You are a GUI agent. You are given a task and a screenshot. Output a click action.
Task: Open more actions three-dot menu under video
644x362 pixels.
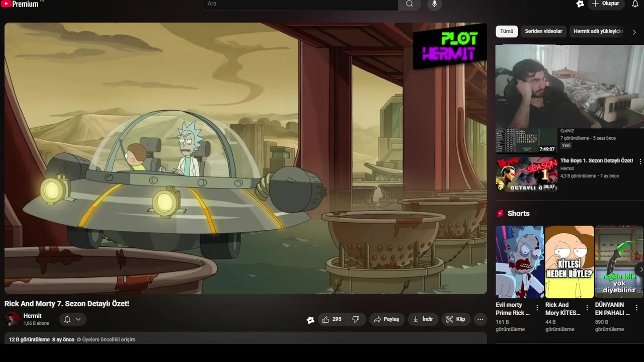click(480, 319)
